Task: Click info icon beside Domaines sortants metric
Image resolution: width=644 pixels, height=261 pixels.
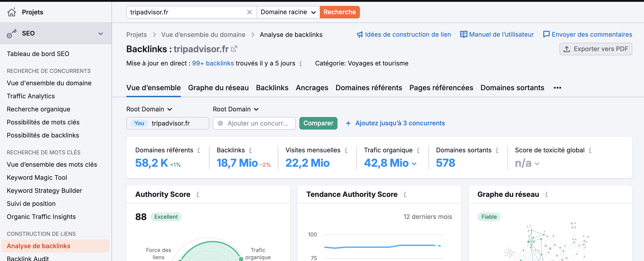Action: tap(497, 150)
